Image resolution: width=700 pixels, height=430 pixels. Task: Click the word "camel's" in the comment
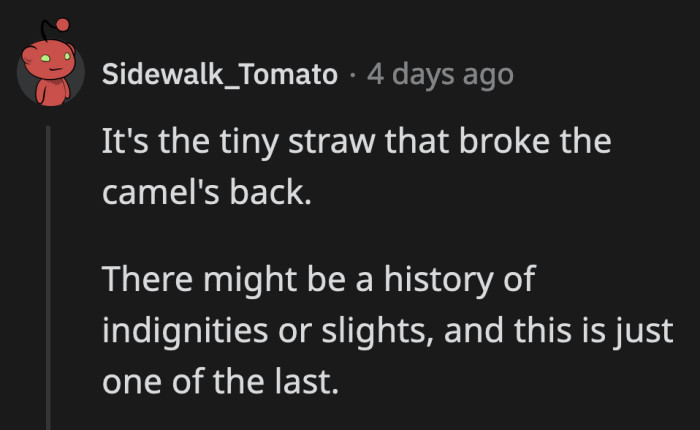(x=161, y=192)
